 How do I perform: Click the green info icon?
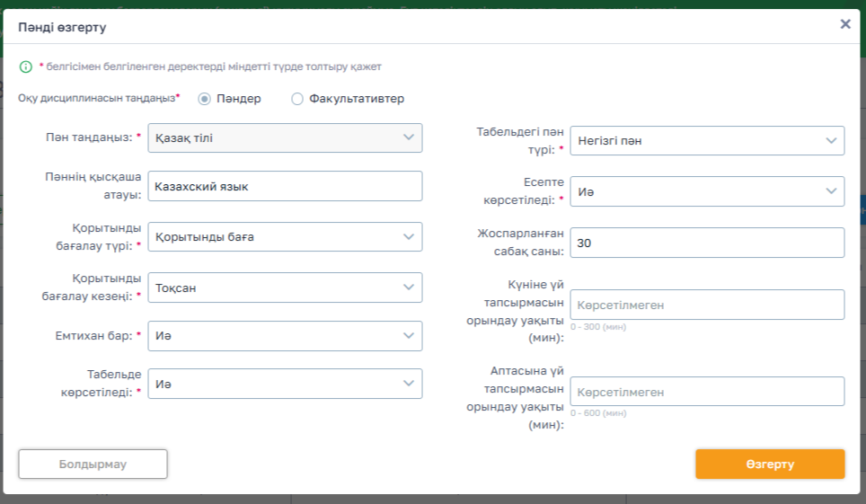click(x=26, y=66)
